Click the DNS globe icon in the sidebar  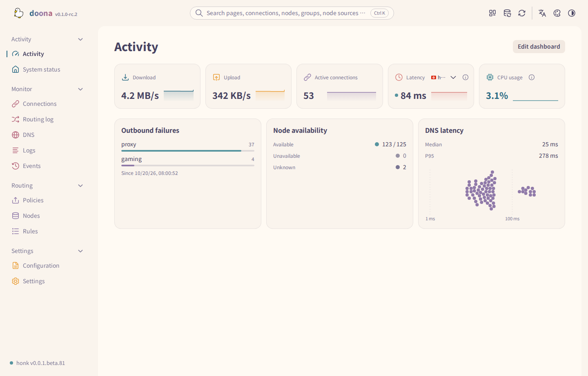point(16,135)
